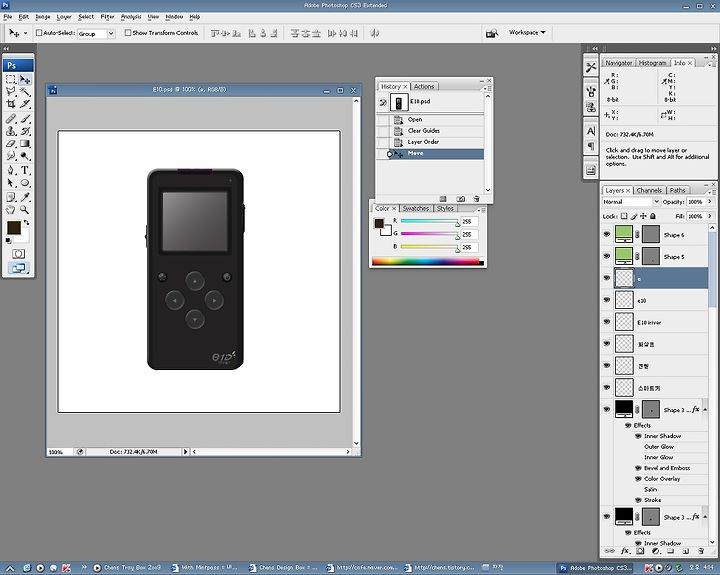
Task: Select the Dodge tool
Action: pyautogui.click(x=25, y=156)
